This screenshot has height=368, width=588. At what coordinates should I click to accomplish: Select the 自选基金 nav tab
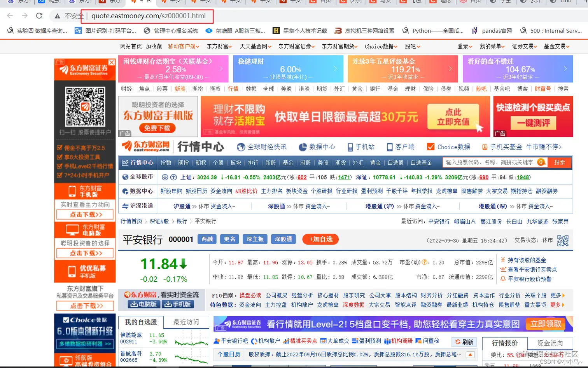coord(421,162)
